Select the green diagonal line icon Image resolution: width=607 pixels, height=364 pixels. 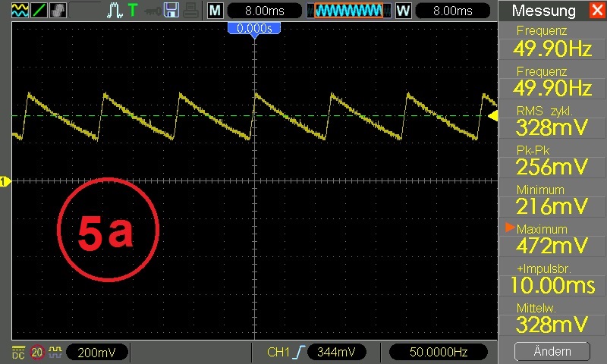[39, 11]
